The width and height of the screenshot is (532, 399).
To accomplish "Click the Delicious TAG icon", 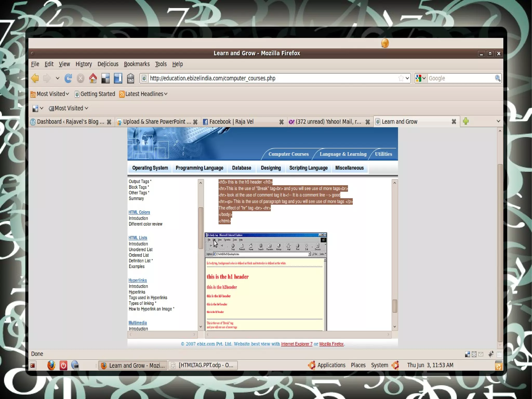I will click(131, 78).
